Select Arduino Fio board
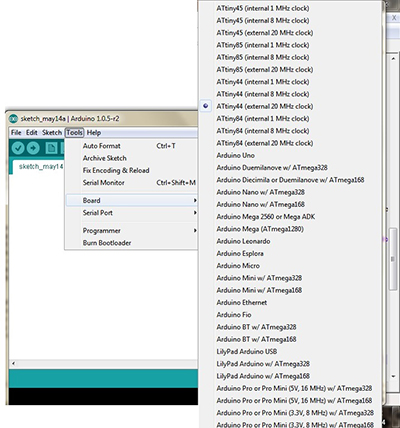Image resolution: width=400 pixels, height=428 pixels. pos(234,315)
